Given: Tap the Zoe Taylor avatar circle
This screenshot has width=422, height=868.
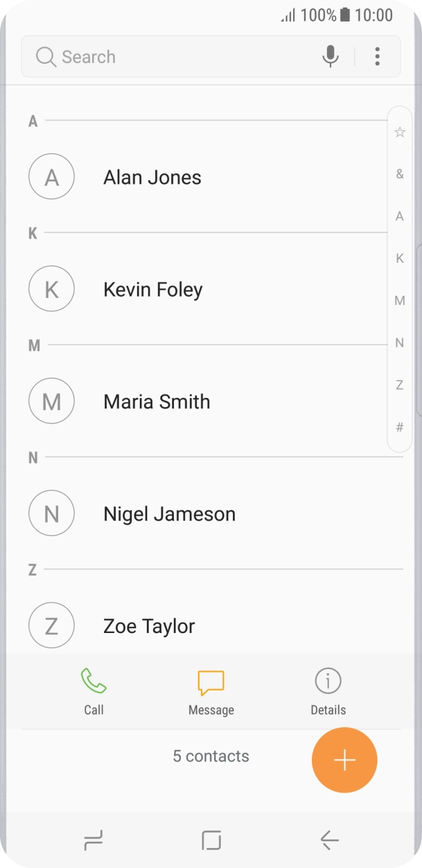Looking at the screenshot, I should coord(51,626).
